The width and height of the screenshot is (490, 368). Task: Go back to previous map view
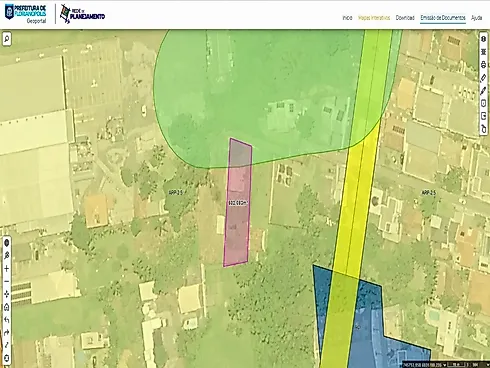click(x=7, y=320)
